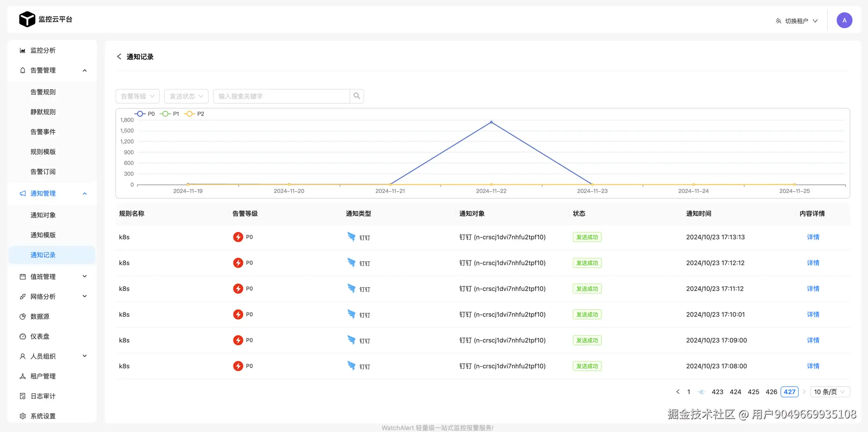This screenshot has width=868, height=432.
Task: Go to page 423 in pagination
Action: tap(717, 392)
